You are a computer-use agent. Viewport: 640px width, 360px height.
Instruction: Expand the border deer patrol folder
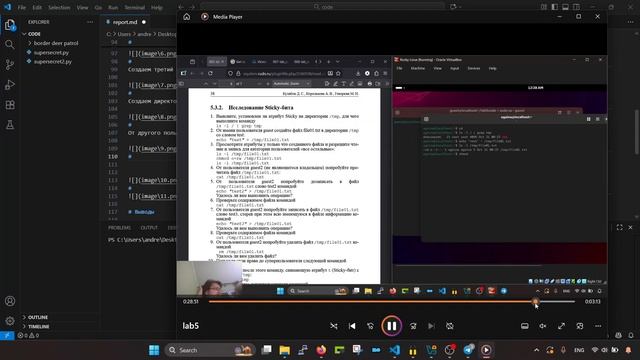(56, 43)
